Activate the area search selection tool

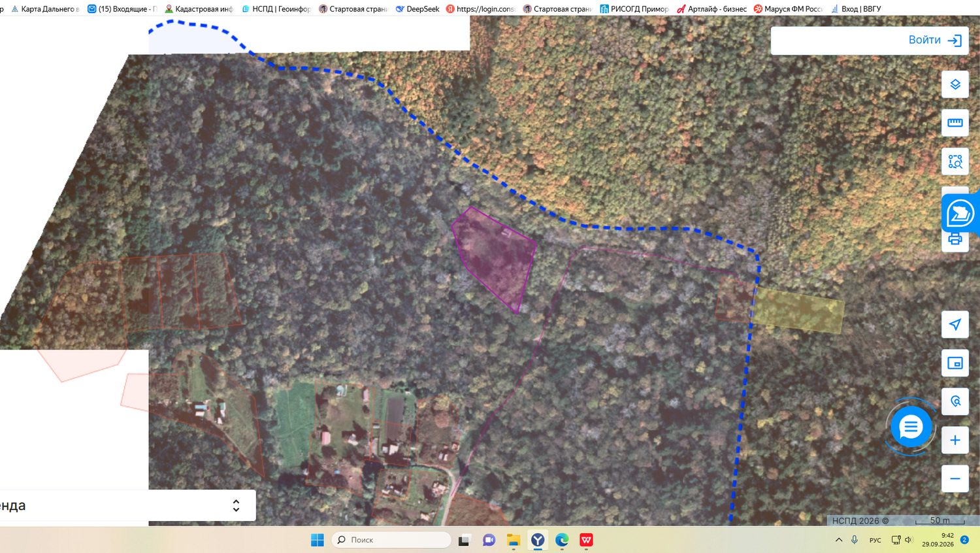point(955,161)
